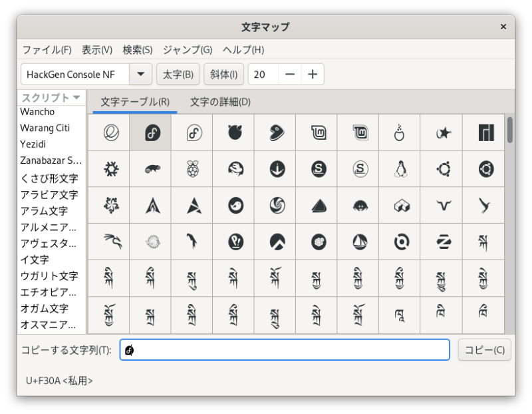Toggle the 斜体(I) italic button

click(x=223, y=75)
